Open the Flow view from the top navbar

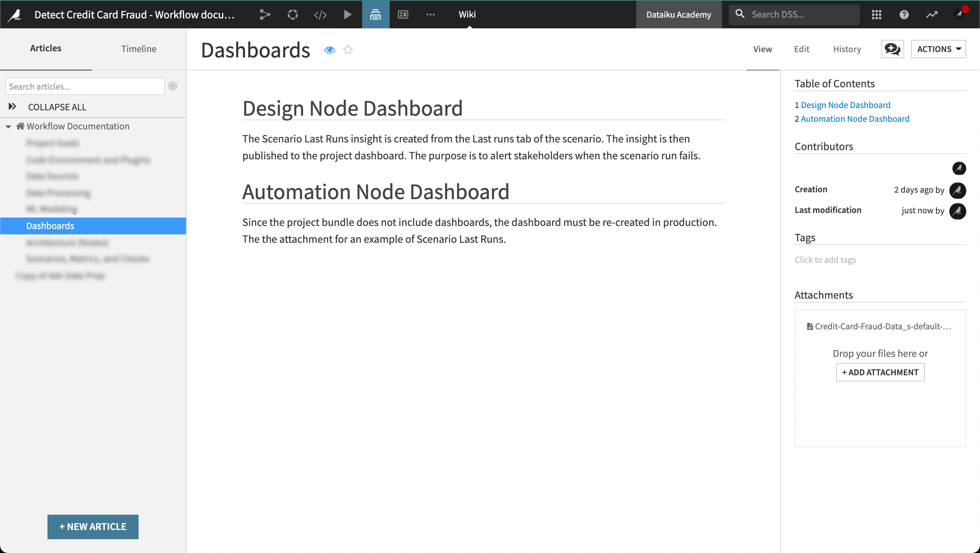click(265, 15)
